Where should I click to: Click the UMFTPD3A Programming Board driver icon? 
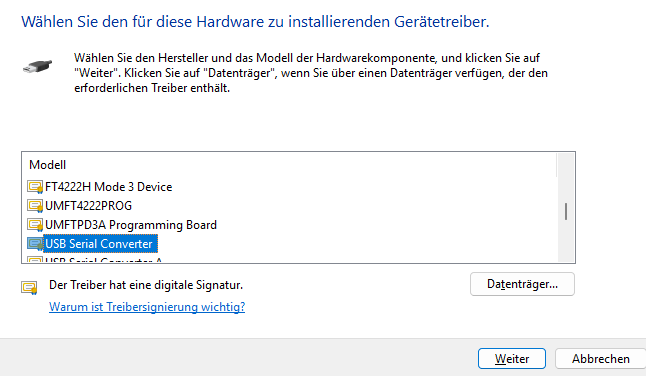[x=35, y=225]
